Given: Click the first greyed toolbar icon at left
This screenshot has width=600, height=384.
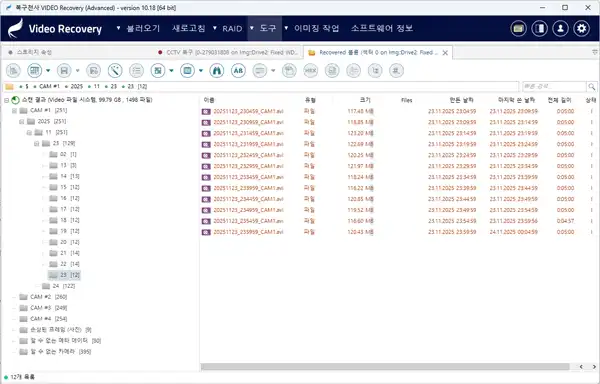Looking at the screenshot, I should click(13, 70).
